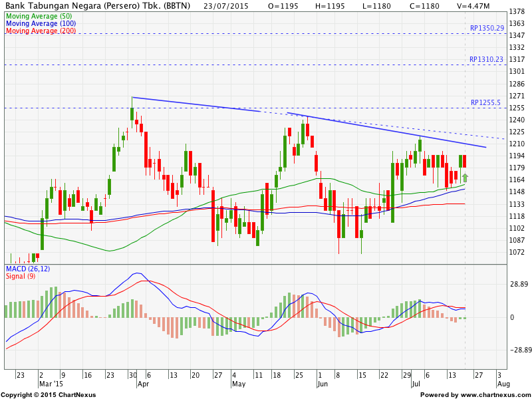
Task: Click the Apr month marker on the axis
Action: [142, 384]
